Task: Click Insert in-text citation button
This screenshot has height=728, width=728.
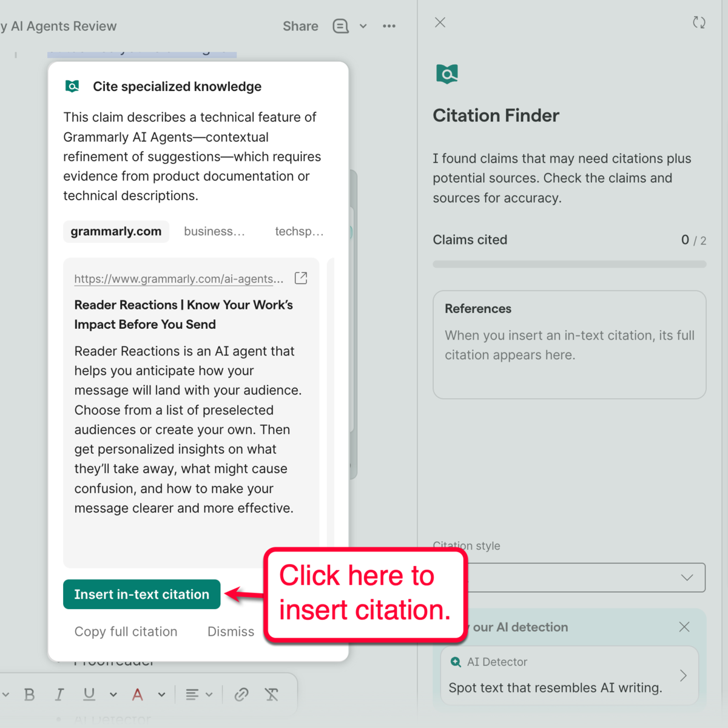Action: pyautogui.click(x=141, y=595)
